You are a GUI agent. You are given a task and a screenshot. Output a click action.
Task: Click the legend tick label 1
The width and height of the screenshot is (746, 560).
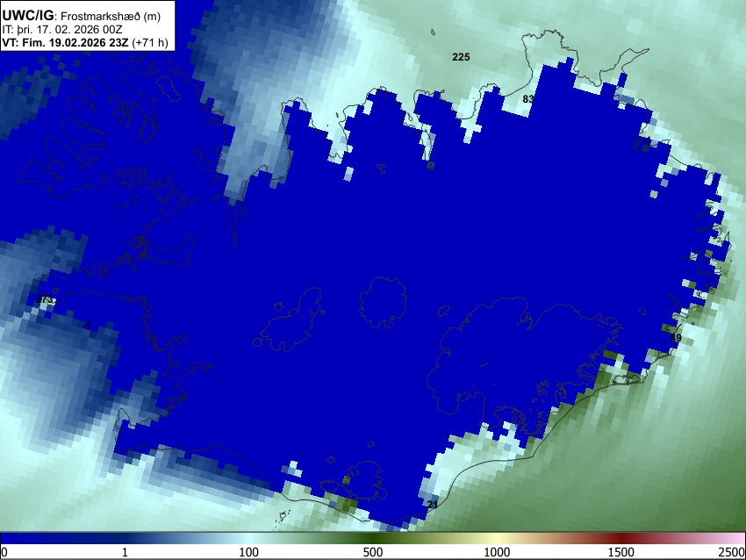click(125, 552)
